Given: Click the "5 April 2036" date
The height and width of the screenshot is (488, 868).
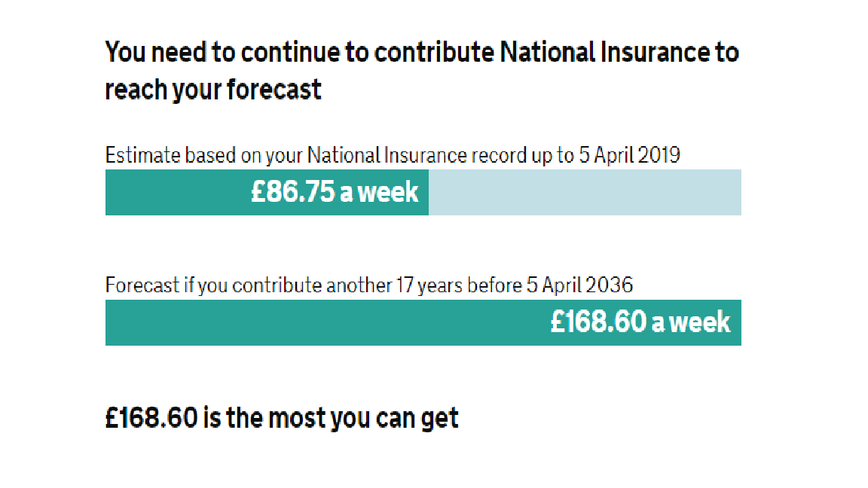Looking at the screenshot, I should point(579,285).
